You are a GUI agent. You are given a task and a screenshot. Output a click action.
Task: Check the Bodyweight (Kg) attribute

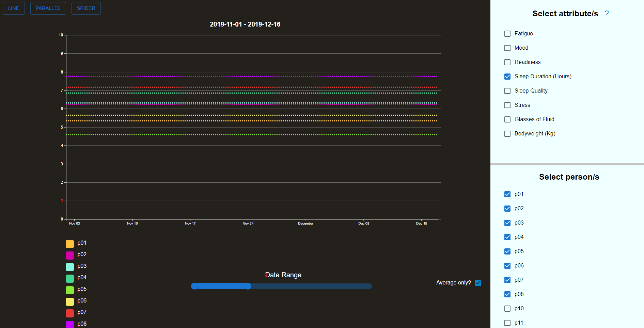pyautogui.click(x=507, y=133)
